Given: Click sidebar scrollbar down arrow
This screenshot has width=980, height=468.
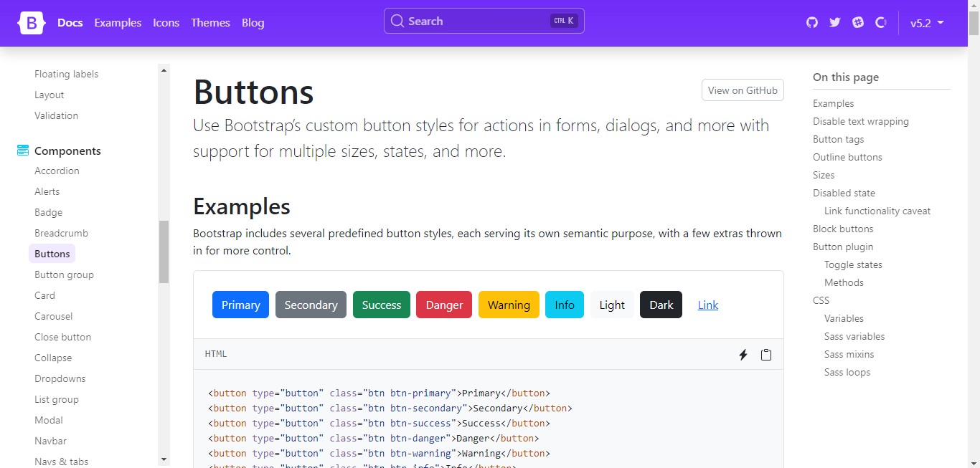Looking at the screenshot, I should pos(164,459).
